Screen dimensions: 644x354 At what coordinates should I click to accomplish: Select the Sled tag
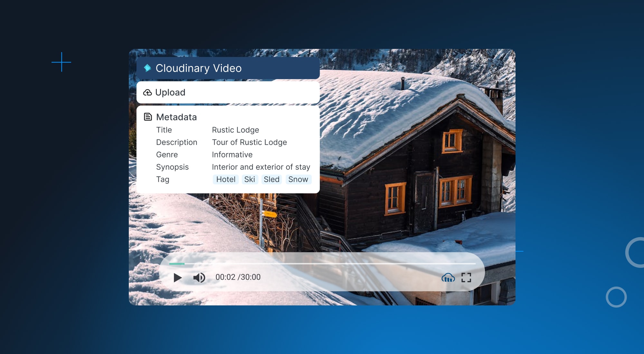271,179
